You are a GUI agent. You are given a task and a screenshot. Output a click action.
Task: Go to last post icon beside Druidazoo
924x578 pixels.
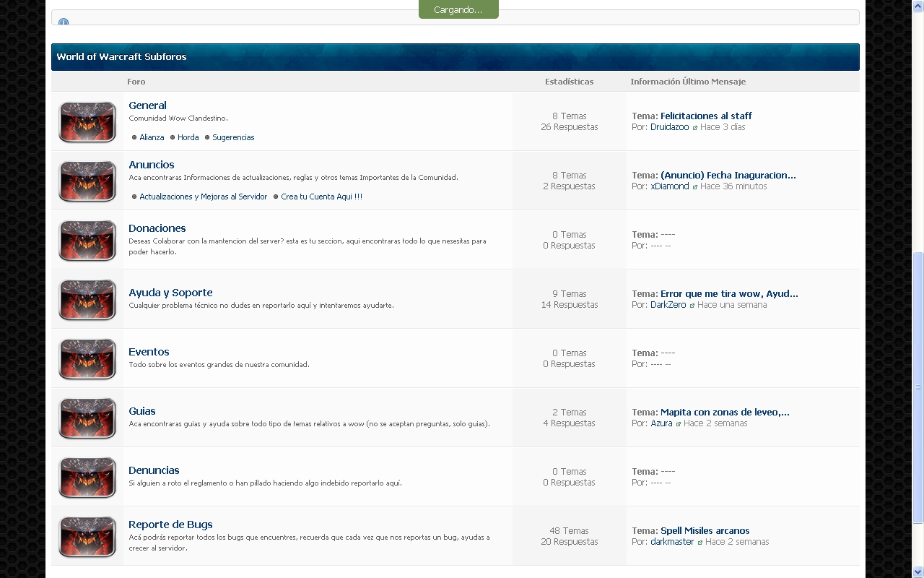pyautogui.click(x=695, y=128)
